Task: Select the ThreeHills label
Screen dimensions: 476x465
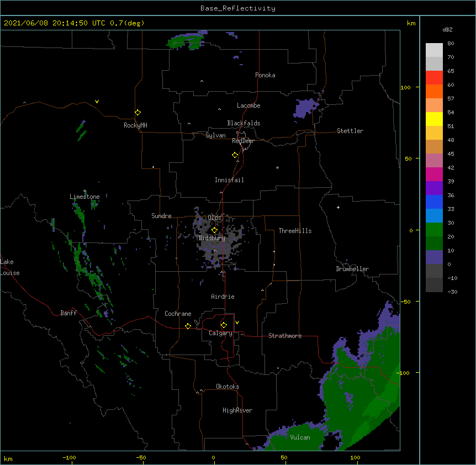Action: point(295,231)
